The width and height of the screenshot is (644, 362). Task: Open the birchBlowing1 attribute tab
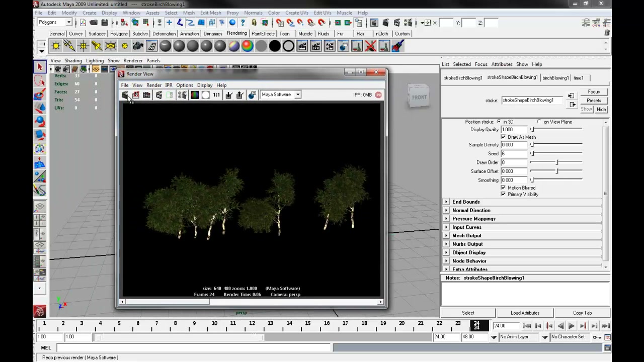[555, 78]
